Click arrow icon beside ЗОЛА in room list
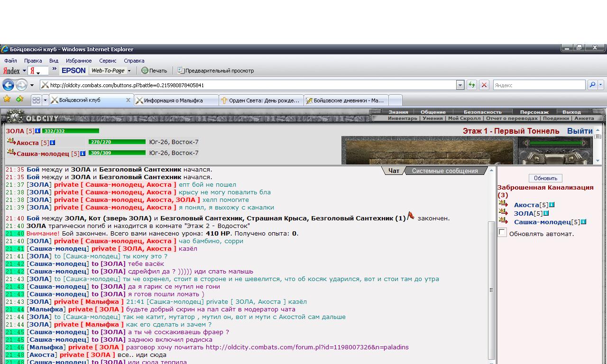 [x=503, y=212]
